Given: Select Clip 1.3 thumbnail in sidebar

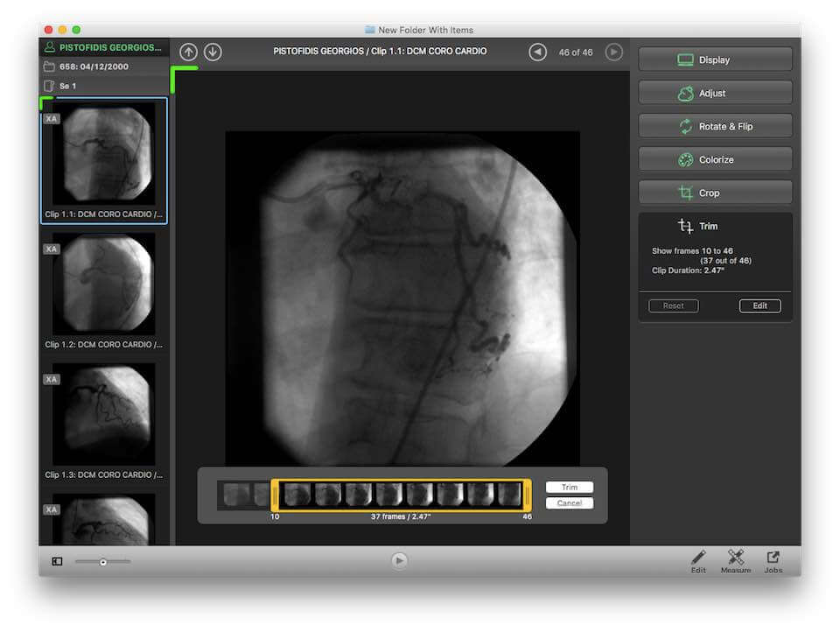Looking at the screenshot, I should click(104, 414).
